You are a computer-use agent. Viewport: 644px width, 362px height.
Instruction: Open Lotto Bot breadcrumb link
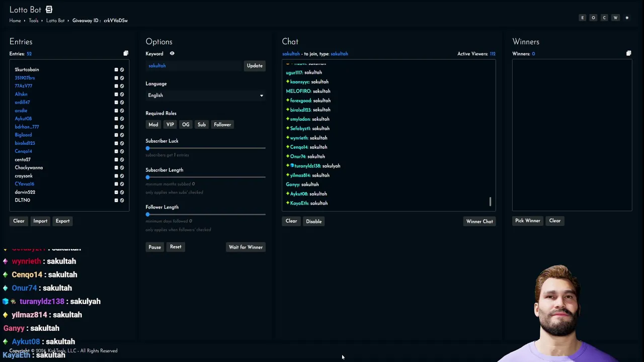coord(55,21)
